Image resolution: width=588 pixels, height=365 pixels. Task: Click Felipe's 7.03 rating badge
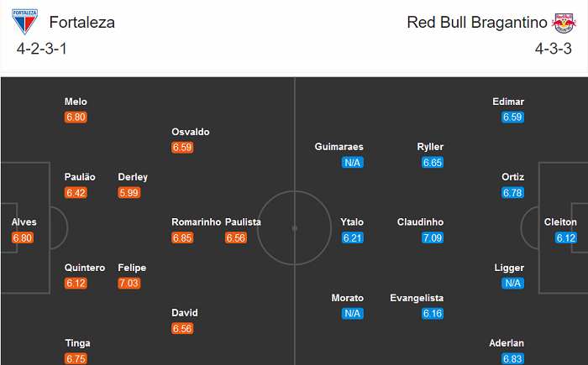click(129, 284)
